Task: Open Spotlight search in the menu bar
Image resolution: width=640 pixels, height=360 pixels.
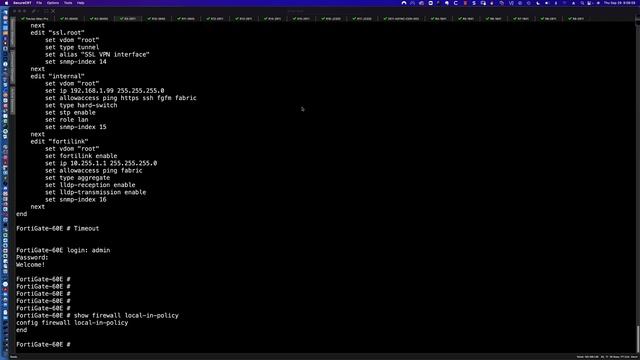Action: pyautogui.click(x=582, y=3)
